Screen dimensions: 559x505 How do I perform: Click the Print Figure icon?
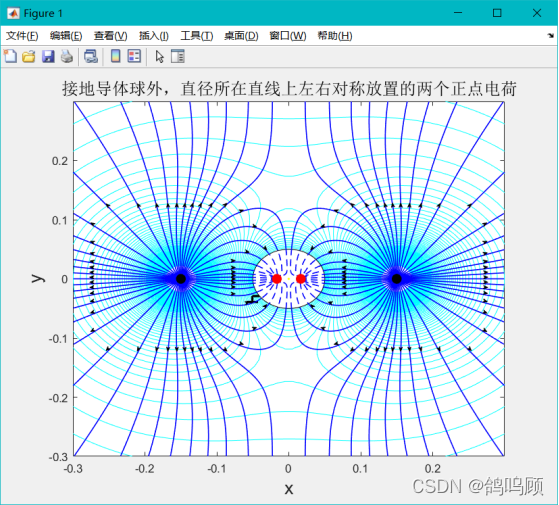(x=67, y=56)
